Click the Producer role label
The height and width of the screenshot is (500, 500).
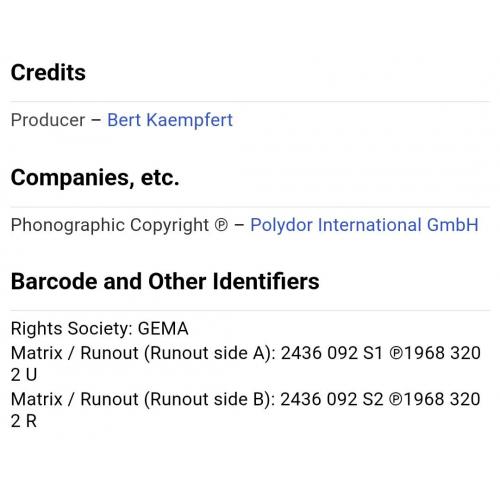48,120
